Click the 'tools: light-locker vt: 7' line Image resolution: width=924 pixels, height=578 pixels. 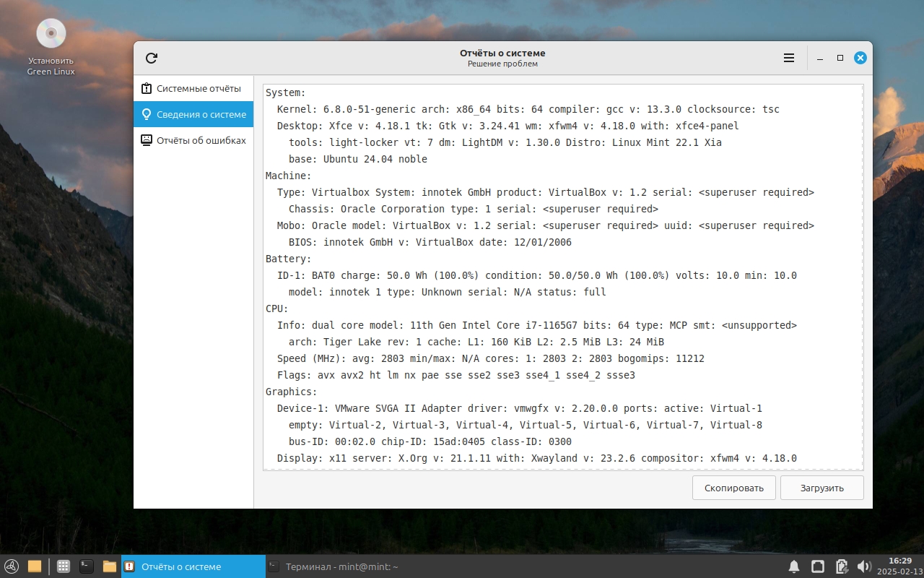[505, 142]
